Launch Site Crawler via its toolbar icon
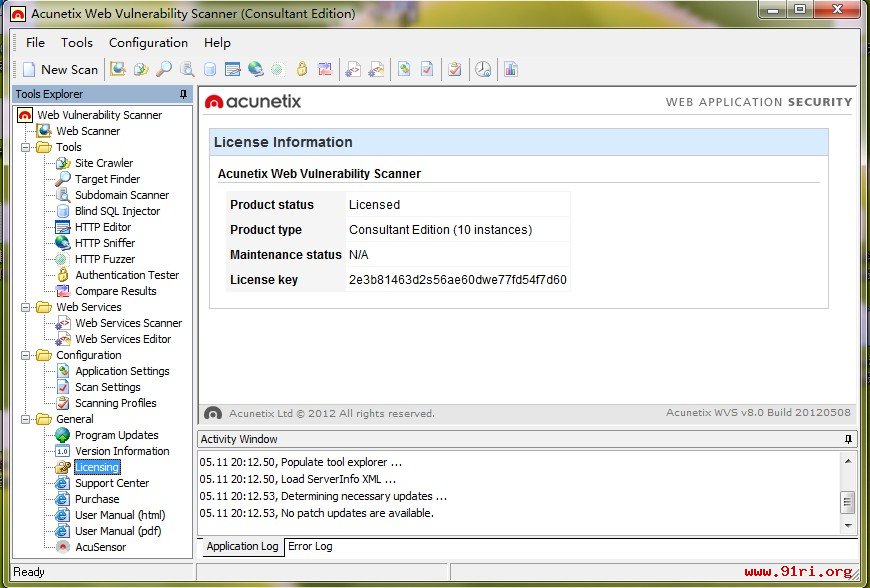870x588 pixels. pyautogui.click(x=141, y=69)
